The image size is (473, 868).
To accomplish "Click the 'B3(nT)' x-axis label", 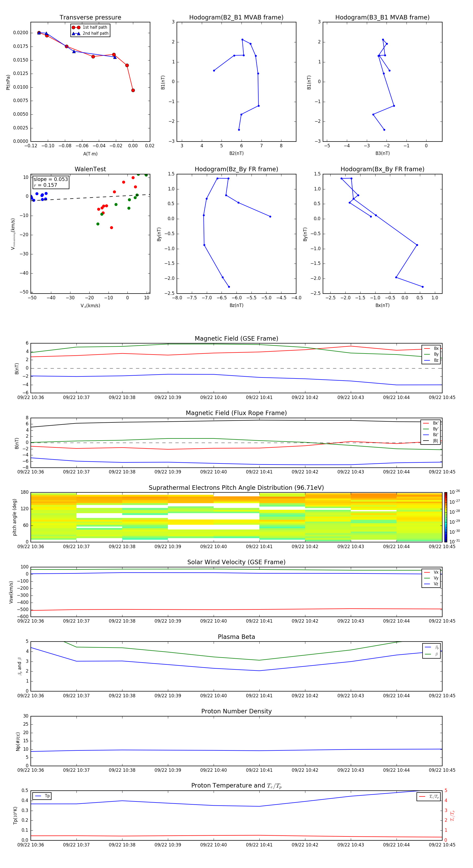I will [382, 153].
